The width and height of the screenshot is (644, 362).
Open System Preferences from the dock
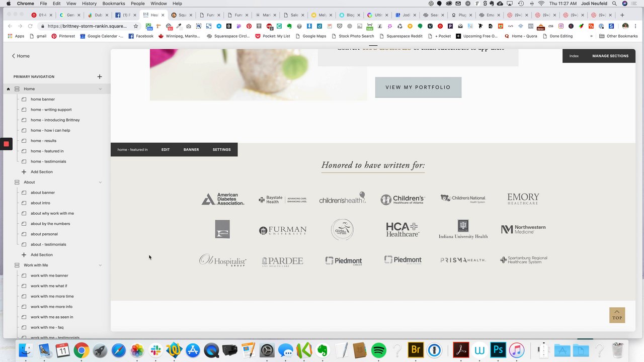pyautogui.click(x=267, y=350)
